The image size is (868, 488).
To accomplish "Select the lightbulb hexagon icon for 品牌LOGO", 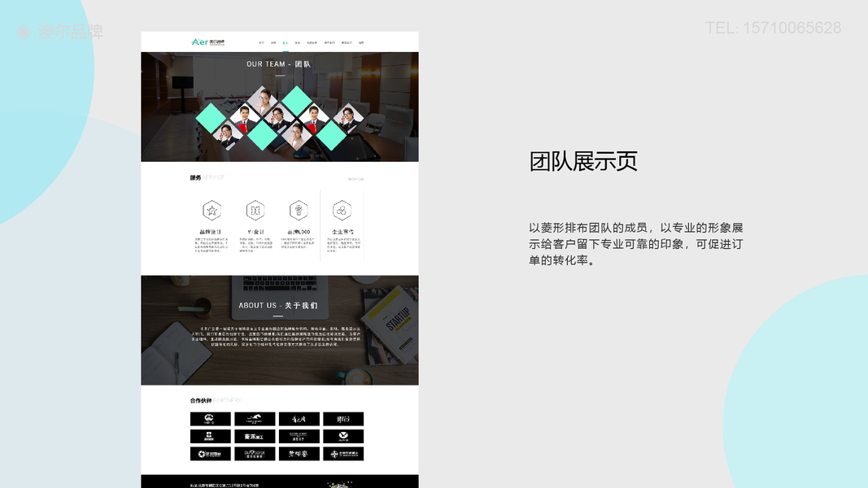I will coord(299,211).
